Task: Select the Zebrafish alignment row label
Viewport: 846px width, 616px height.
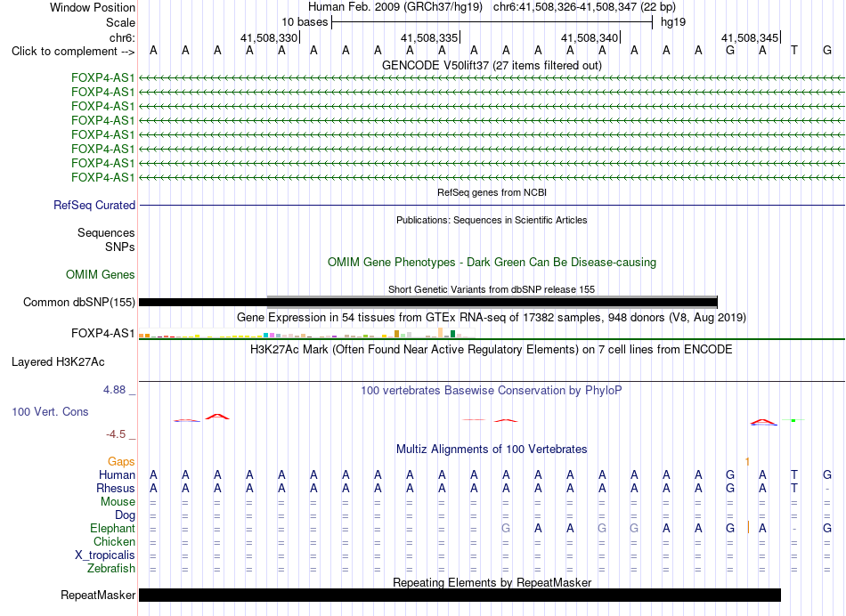Action: [111, 568]
